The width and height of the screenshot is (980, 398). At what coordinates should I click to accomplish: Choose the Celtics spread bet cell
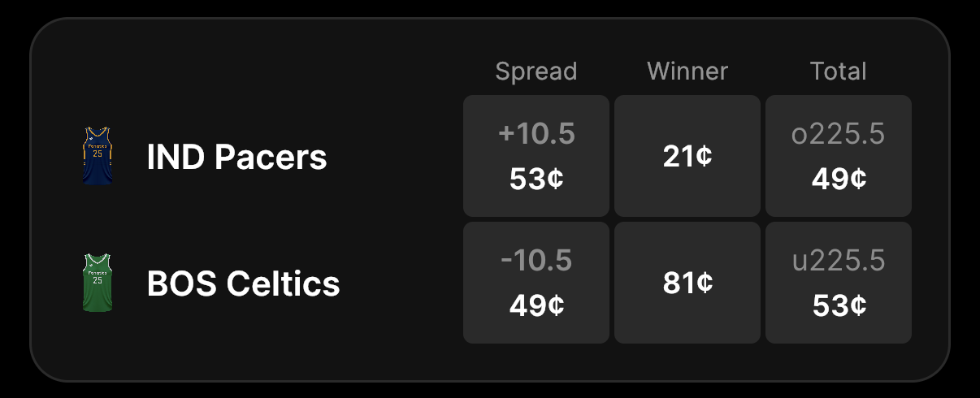(x=536, y=283)
